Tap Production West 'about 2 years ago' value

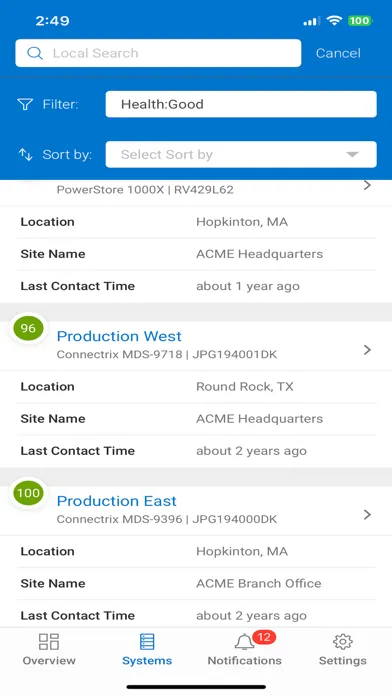(x=251, y=451)
